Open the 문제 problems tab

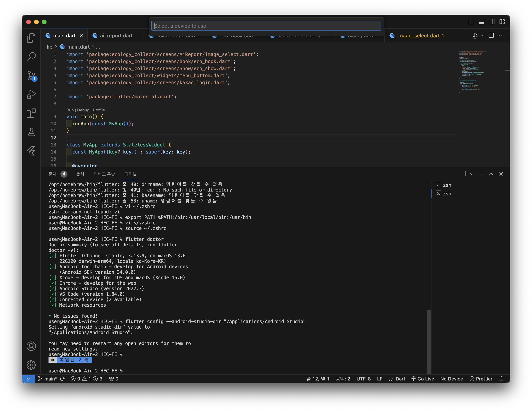tap(58, 174)
